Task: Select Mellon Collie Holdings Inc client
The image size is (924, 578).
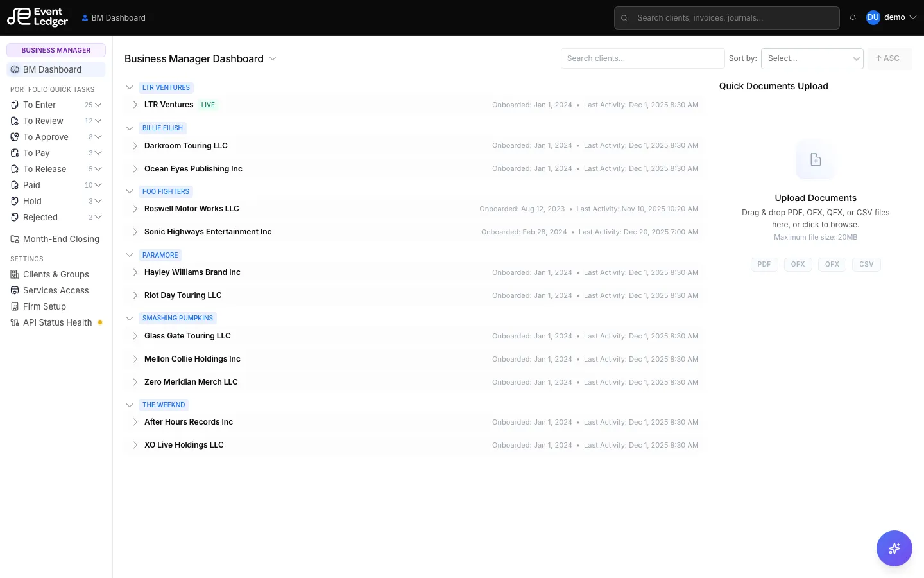Action: (193, 359)
